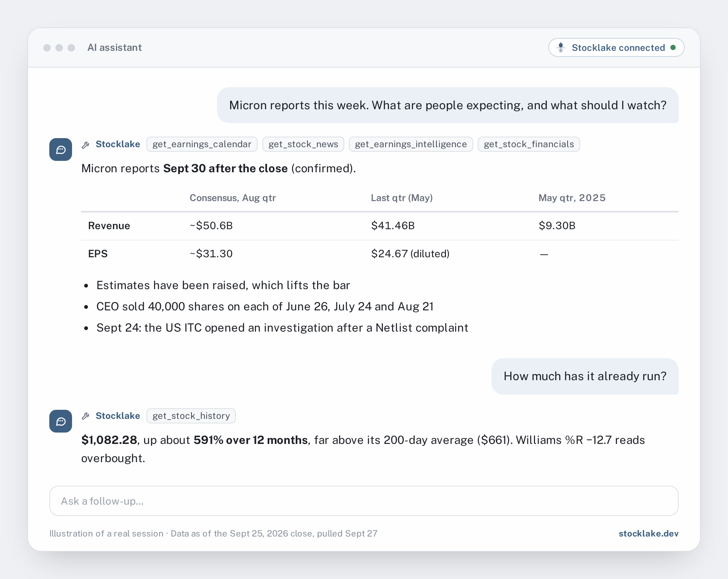Viewport: 728px width, 579px height.
Task: Visit the stocklake.dev footer link
Action: 649,533
